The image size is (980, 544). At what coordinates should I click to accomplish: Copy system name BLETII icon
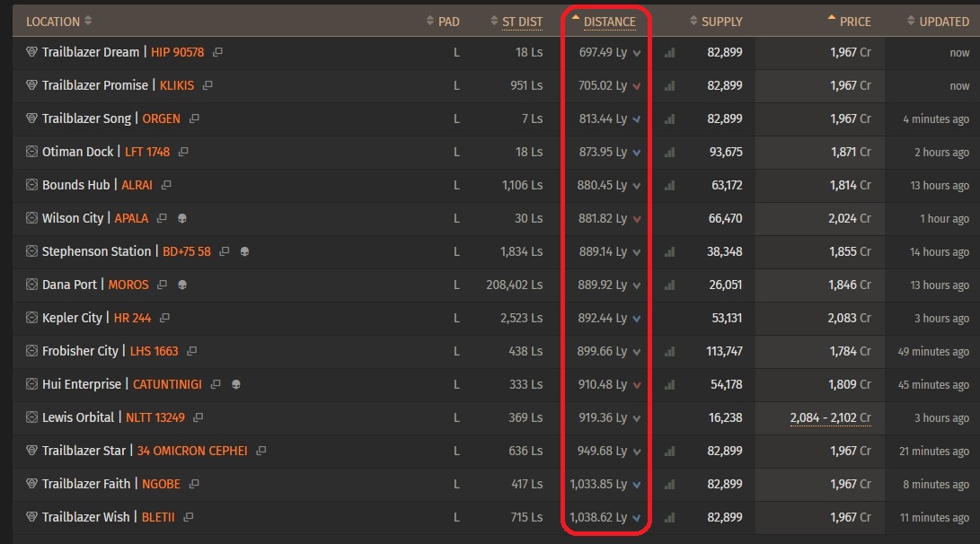(188, 516)
